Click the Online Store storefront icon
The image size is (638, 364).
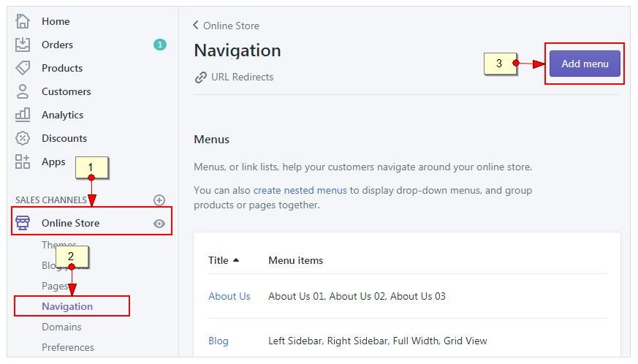[x=23, y=223]
